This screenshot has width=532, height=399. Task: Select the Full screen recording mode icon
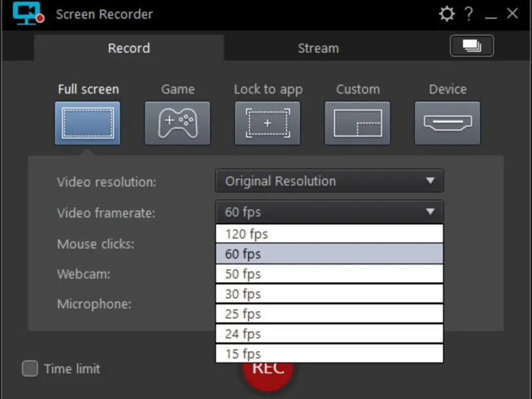tap(88, 123)
